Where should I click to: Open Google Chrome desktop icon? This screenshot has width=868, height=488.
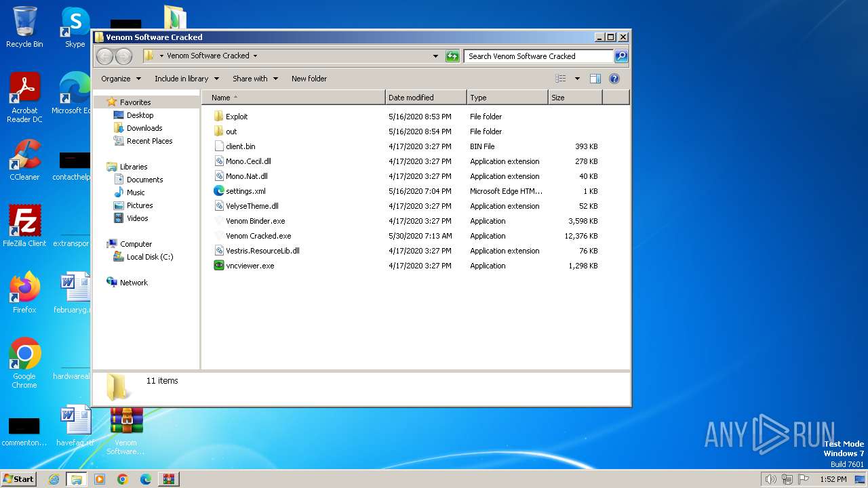(x=24, y=363)
